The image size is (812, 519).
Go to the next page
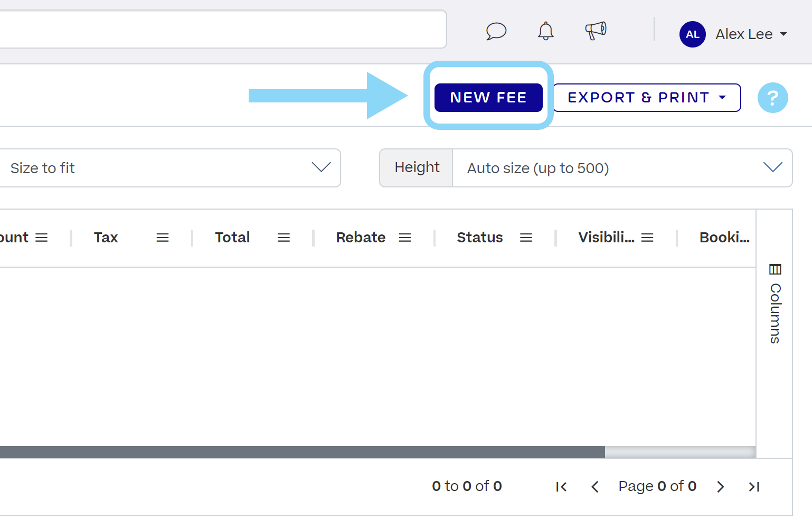(x=720, y=487)
